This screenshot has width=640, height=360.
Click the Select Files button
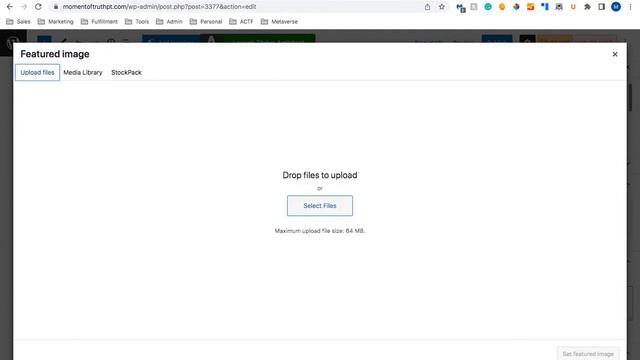[x=320, y=206]
